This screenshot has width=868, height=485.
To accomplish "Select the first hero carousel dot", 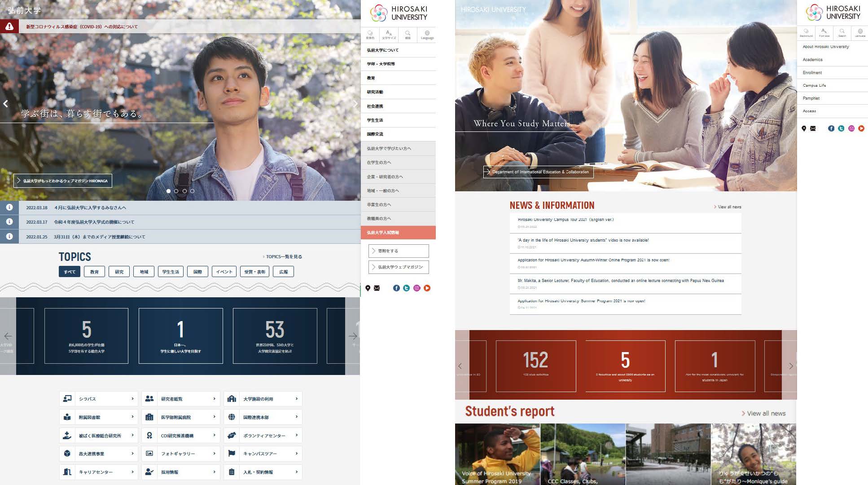I will (168, 191).
